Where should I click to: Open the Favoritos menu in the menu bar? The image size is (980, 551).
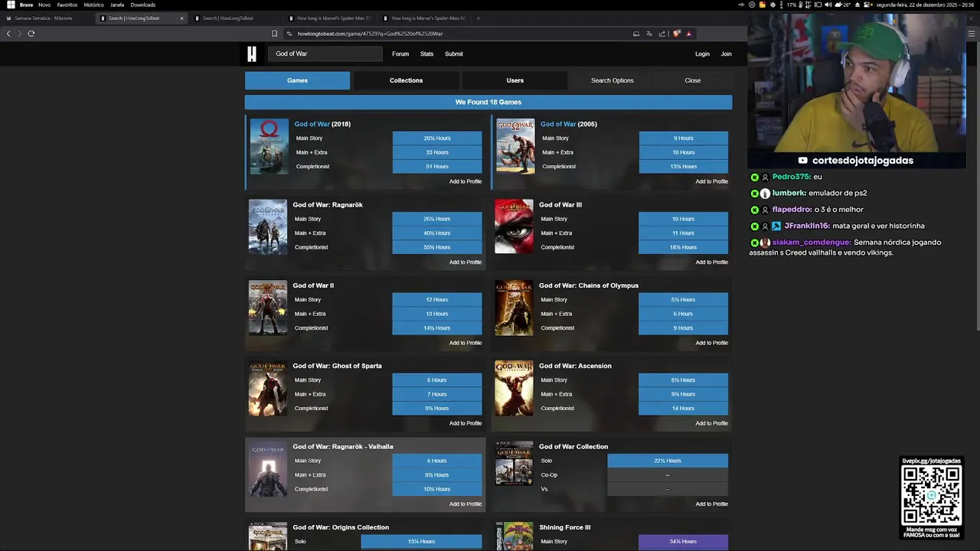tap(67, 5)
